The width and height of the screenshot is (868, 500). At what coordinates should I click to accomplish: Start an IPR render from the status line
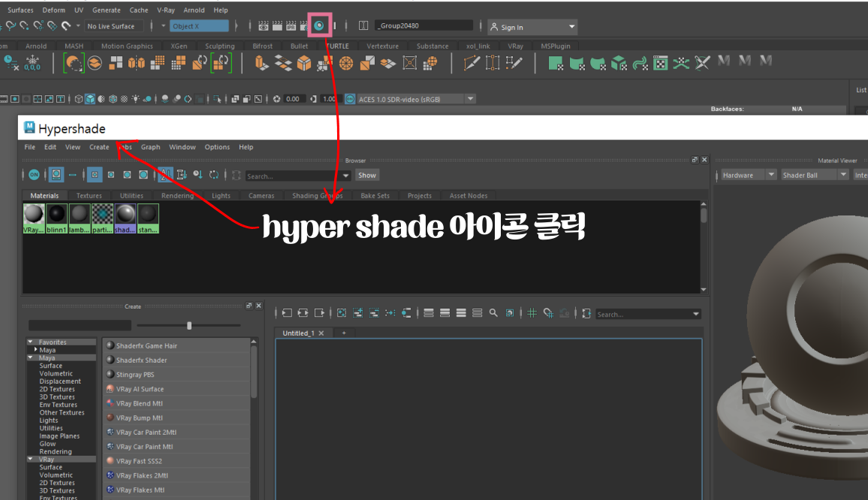(291, 26)
